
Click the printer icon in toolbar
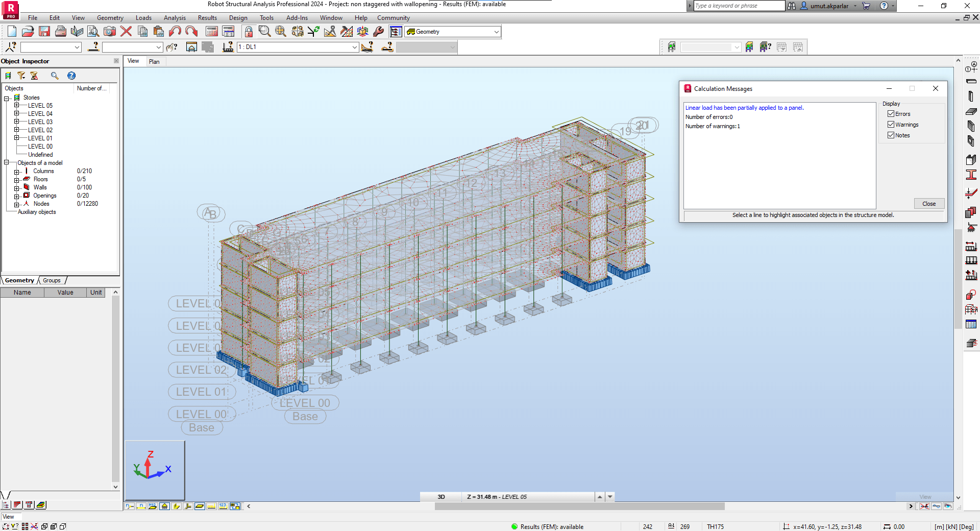[61, 32]
